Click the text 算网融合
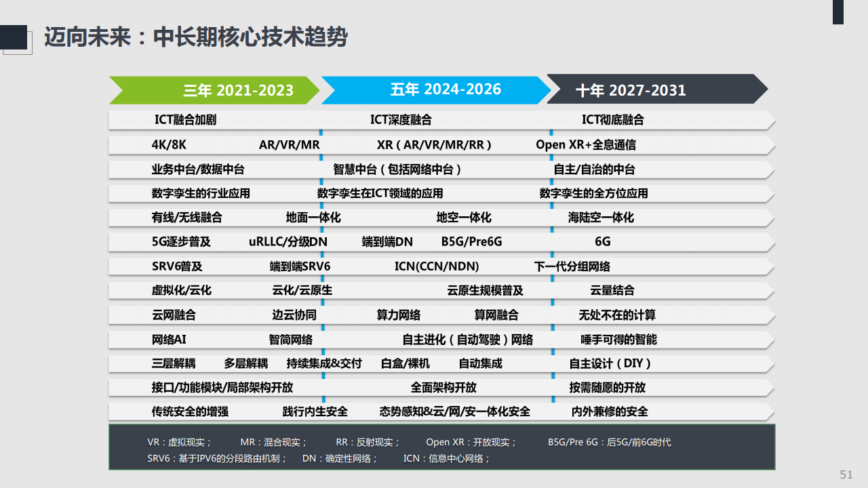This screenshot has width=868, height=488. pos(496,314)
